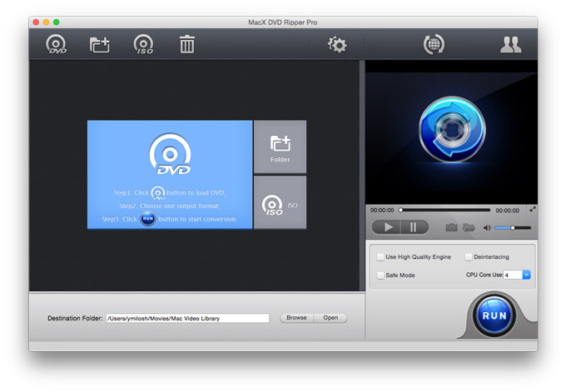Click the Open button next to Browse

coord(330,318)
